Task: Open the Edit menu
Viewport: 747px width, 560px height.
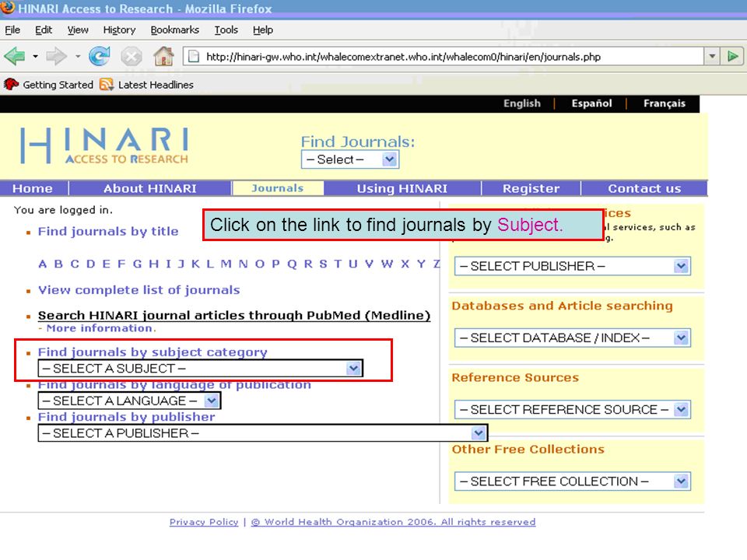Action: pyautogui.click(x=44, y=30)
